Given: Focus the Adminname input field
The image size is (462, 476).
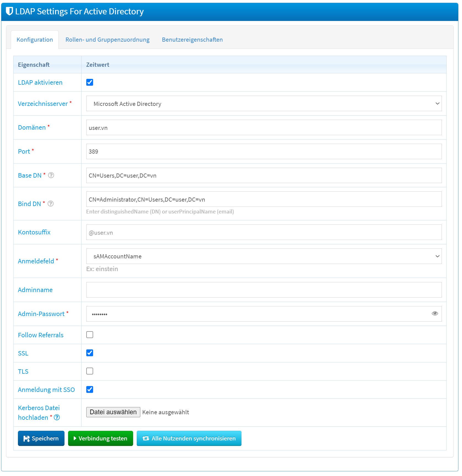Looking at the screenshot, I should click(x=264, y=290).
